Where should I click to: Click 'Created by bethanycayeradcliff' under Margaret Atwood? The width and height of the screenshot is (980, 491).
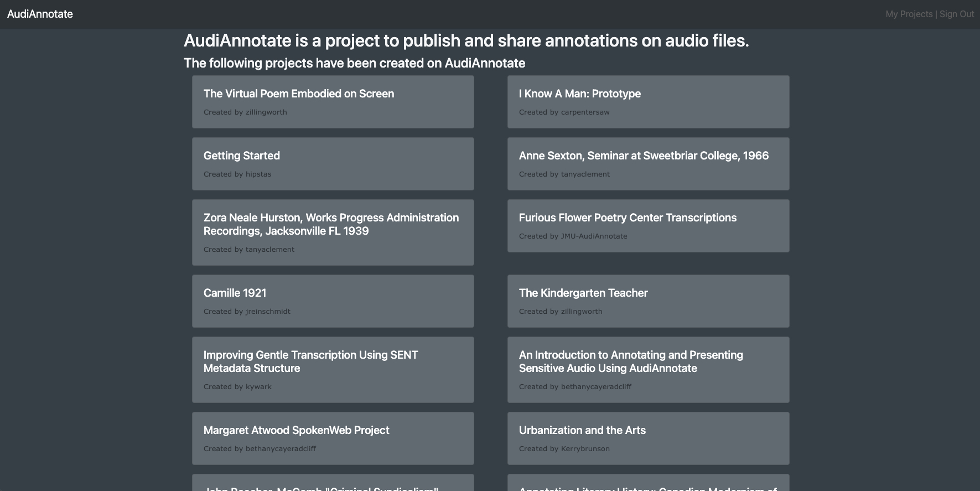(260, 449)
